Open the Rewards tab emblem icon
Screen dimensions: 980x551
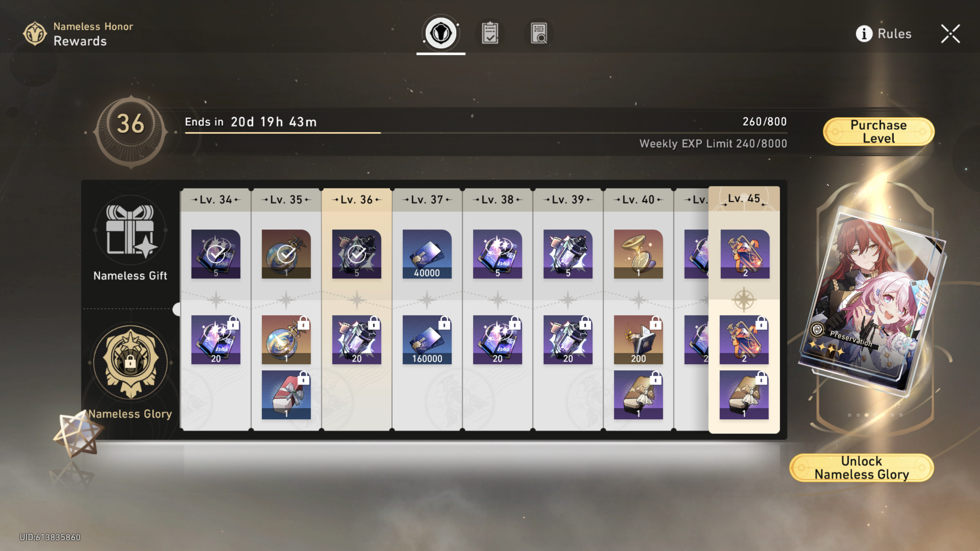tap(441, 33)
